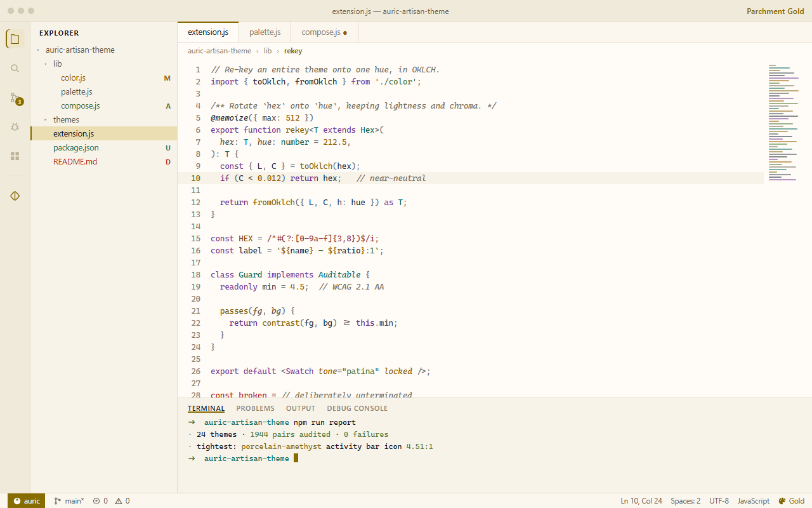The height and width of the screenshot is (508, 812).
Task: Click the // WCAG 2.1 AA comment
Action: pyautogui.click(x=351, y=287)
